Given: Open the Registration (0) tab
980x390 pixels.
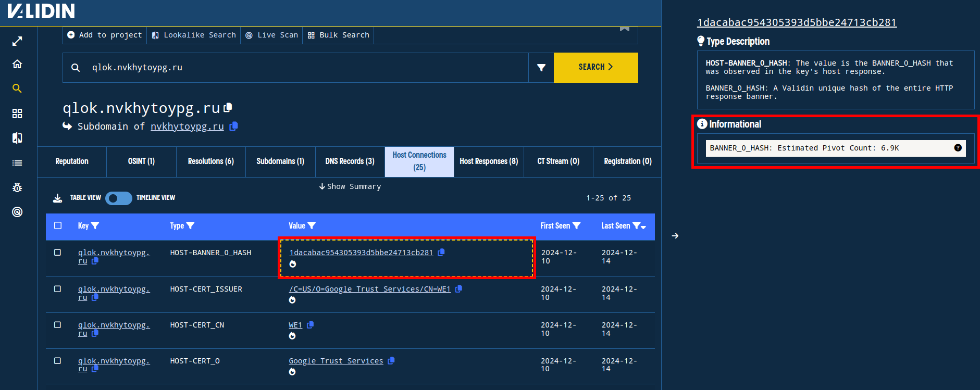Looking at the screenshot, I should pos(628,161).
